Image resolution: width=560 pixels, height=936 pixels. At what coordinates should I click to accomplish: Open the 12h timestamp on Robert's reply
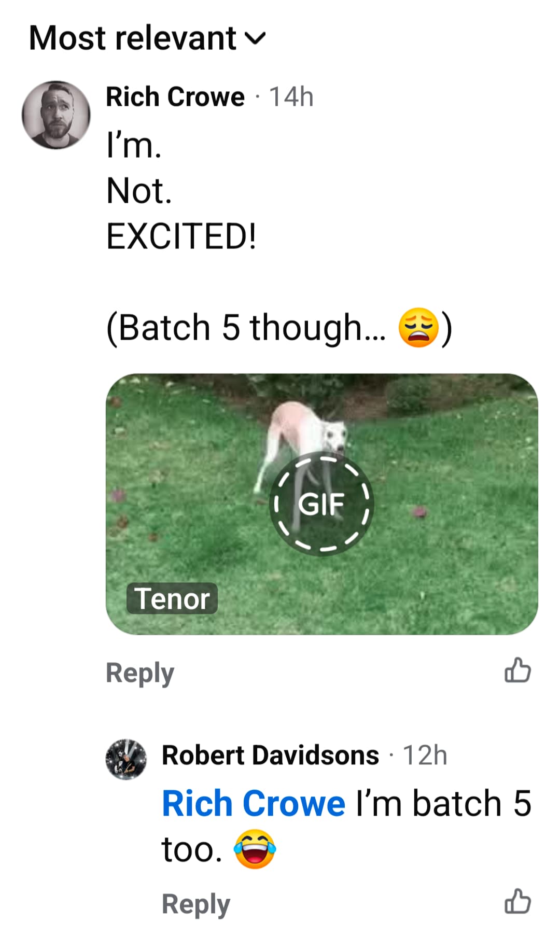(425, 755)
